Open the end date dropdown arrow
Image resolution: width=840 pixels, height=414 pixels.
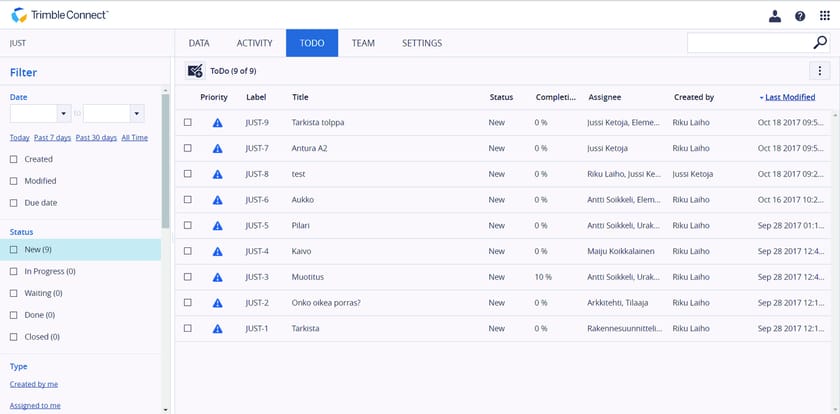point(137,114)
